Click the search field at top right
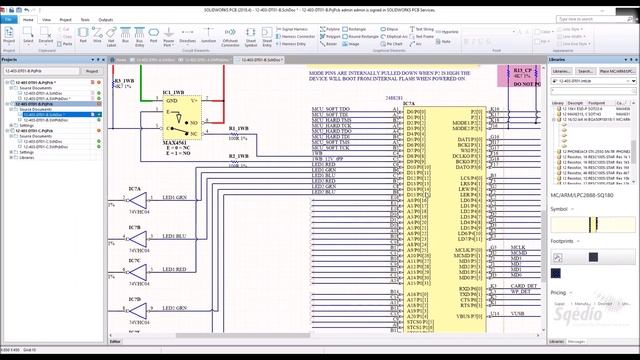 coord(593,19)
